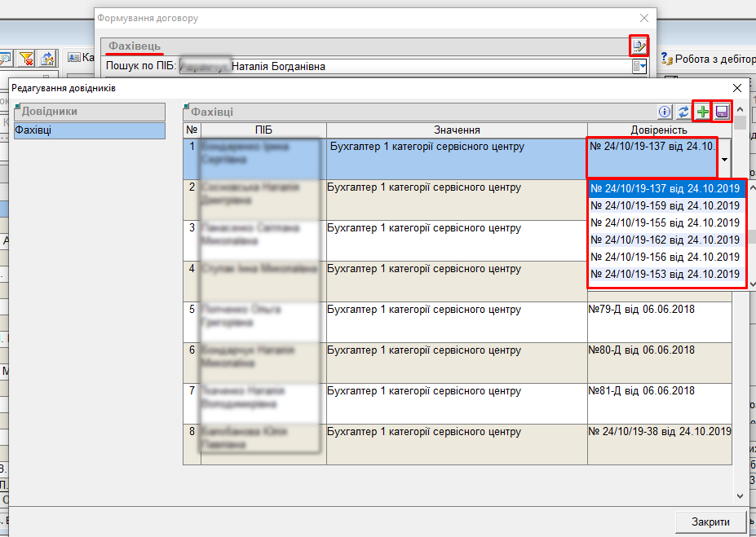Click the green plus add-record icon
756x537 pixels.
pos(702,112)
